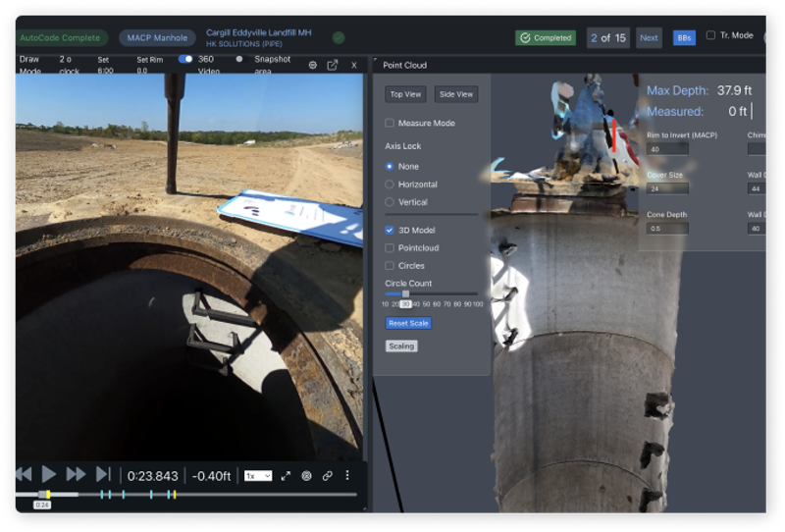Click the Completed status button
The width and height of the screenshot is (785, 532).
pyautogui.click(x=546, y=38)
